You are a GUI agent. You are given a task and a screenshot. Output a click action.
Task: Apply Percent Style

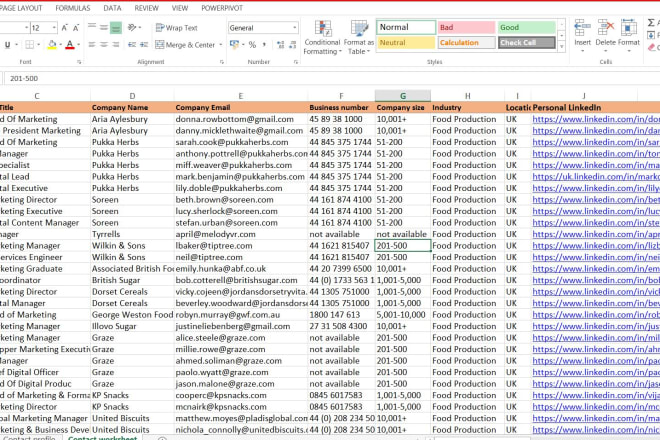[x=252, y=45]
